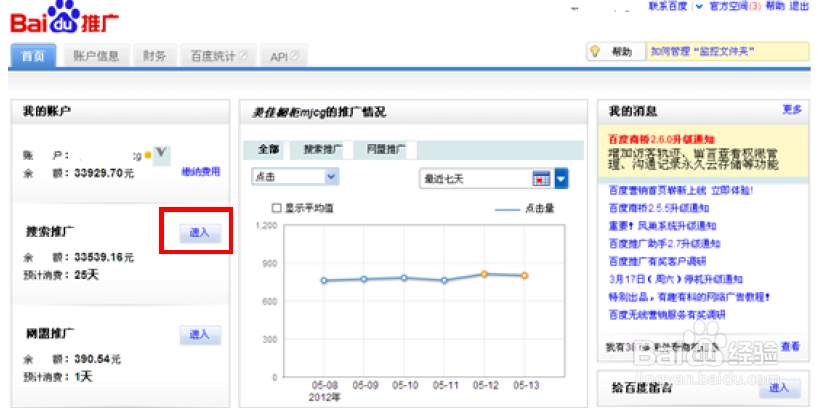This screenshot has height=408, width=825.
Task: Open 百度推广有奖客户调研 link
Action: pyautogui.click(x=657, y=262)
